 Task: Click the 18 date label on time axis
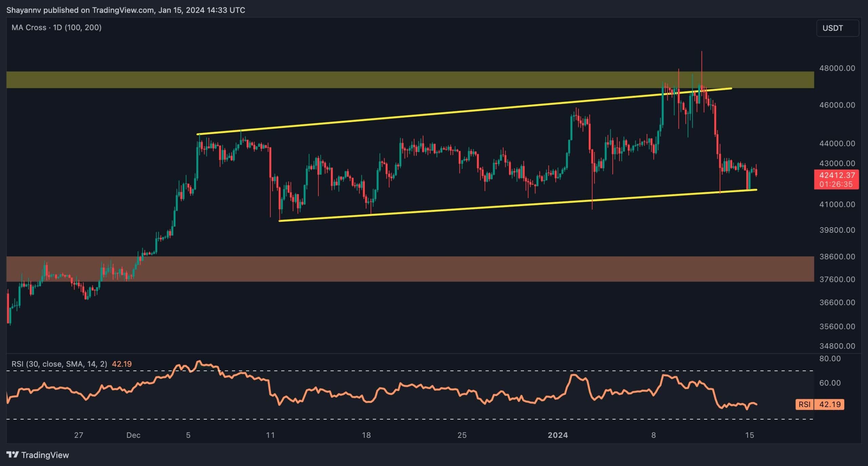coord(366,435)
